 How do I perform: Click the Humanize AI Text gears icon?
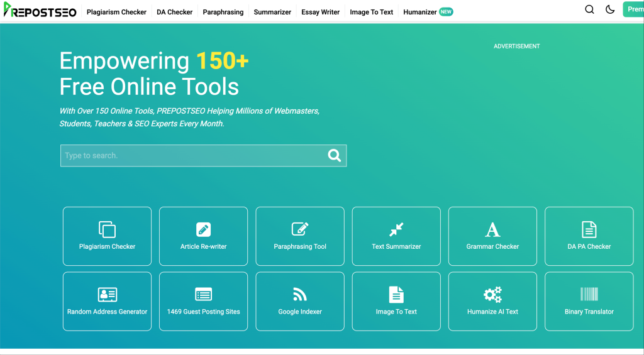[x=492, y=294]
